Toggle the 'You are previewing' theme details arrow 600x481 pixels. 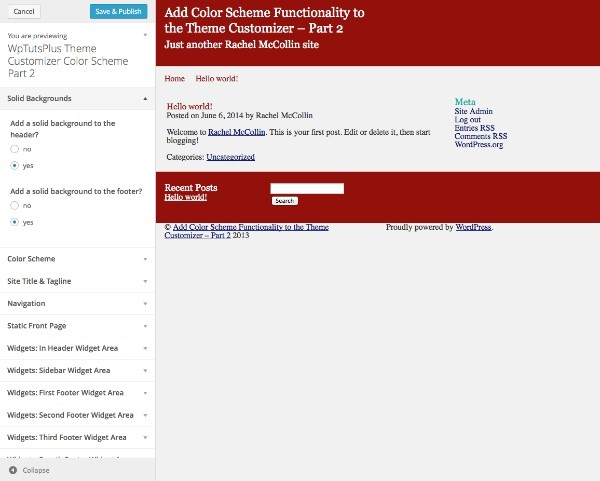click(x=145, y=35)
